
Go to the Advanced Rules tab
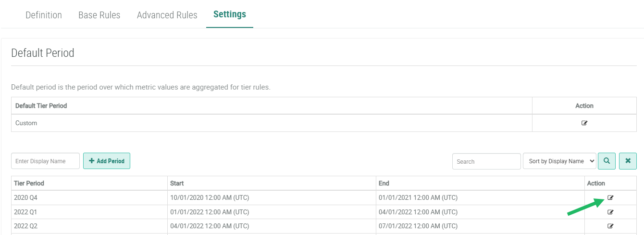(x=167, y=15)
